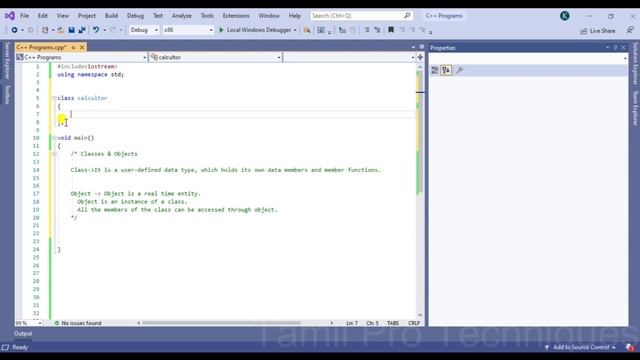
Task: Click the Find in Files toolbar icon
Action: 307,30
